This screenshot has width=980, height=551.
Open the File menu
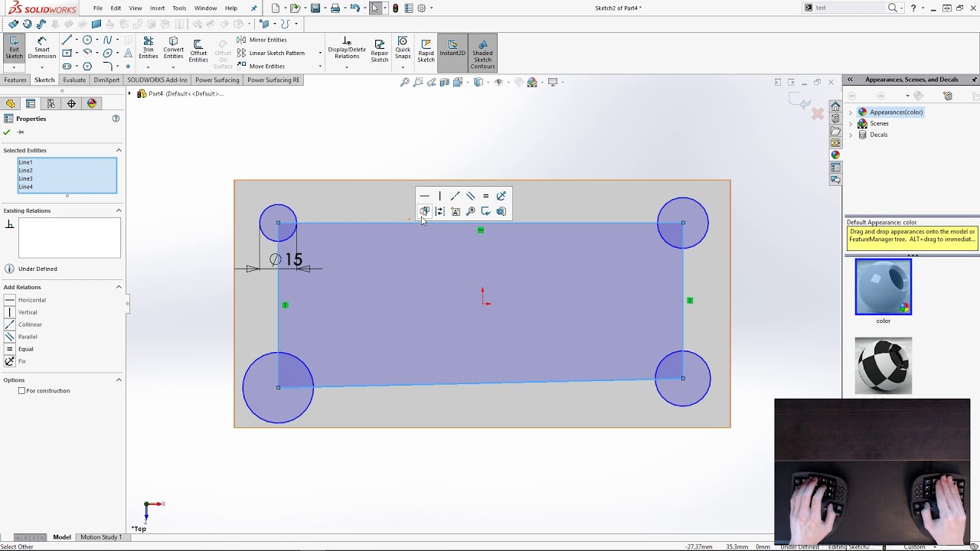point(98,8)
